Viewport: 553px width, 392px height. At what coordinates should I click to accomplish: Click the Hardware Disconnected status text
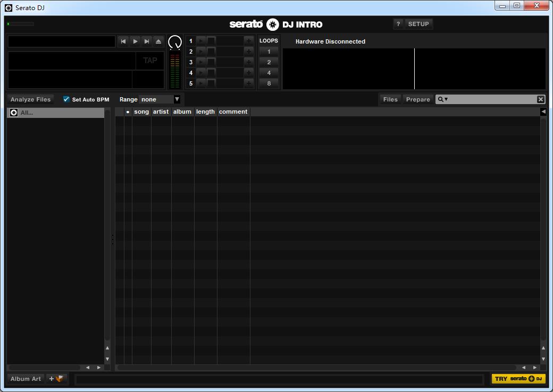pyautogui.click(x=330, y=41)
